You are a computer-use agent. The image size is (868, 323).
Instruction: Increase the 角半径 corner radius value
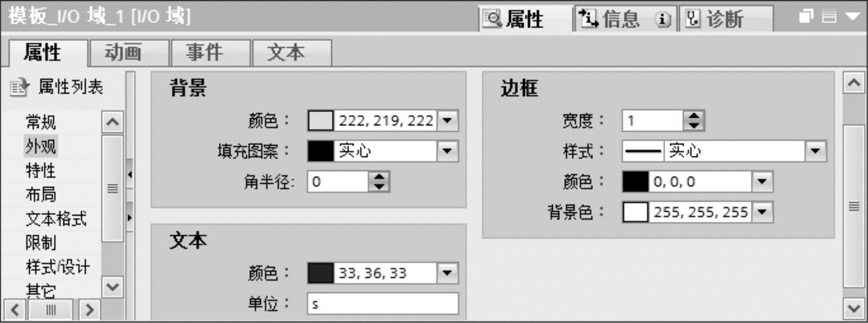click(x=380, y=177)
